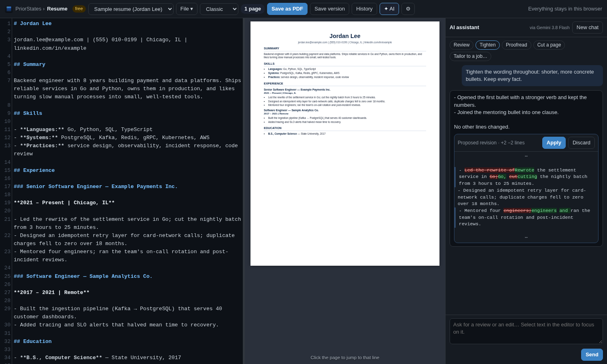Click the PriorStates breadcrumb link
Screen dimensions: 607x364
coord(28,9)
